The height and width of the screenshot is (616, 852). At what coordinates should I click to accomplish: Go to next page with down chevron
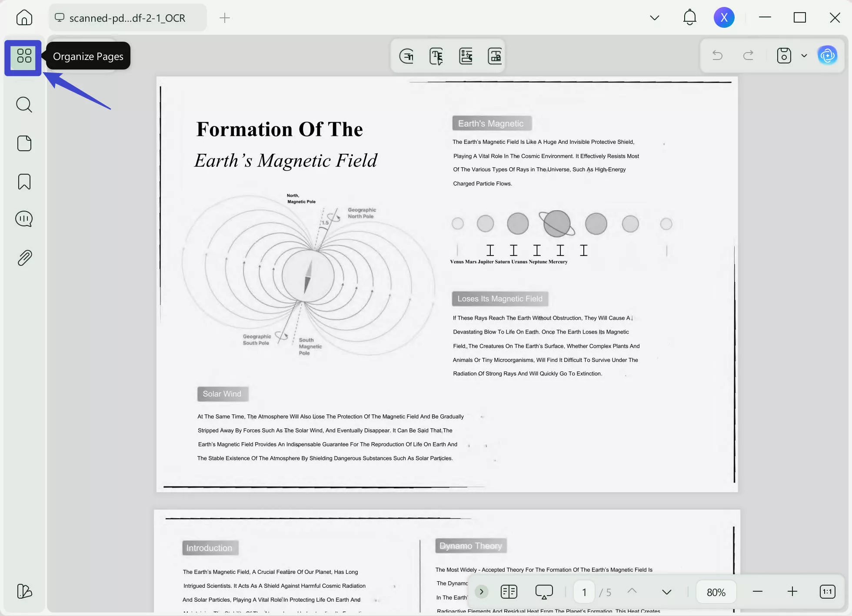click(666, 592)
